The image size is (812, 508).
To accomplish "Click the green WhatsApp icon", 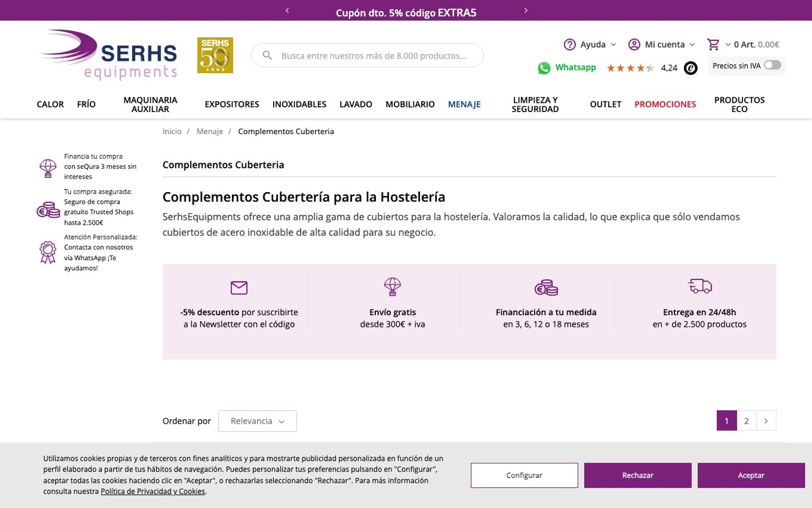I will (x=543, y=68).
